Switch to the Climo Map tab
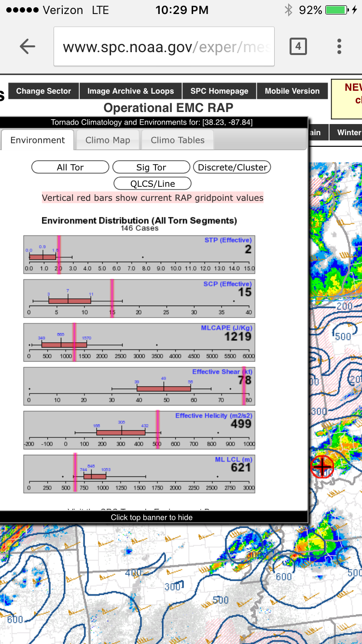The height and width of the screenshot is (644, 362). coord(108,140)
